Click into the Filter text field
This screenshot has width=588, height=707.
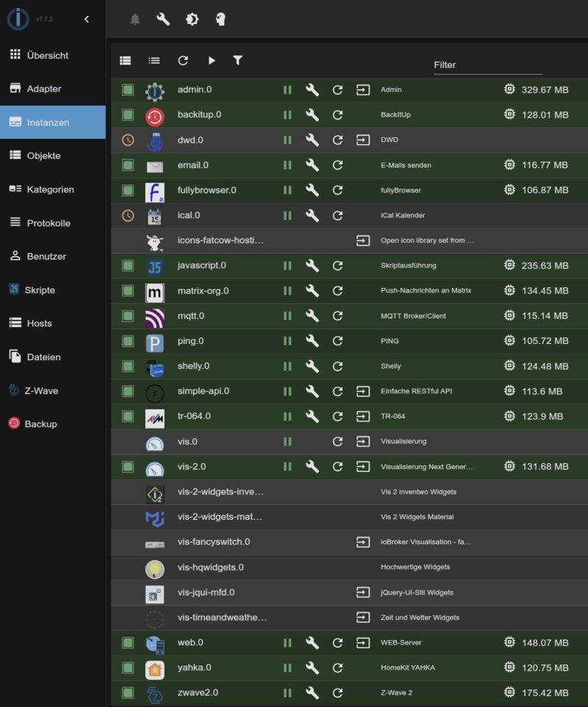(486, 65)
